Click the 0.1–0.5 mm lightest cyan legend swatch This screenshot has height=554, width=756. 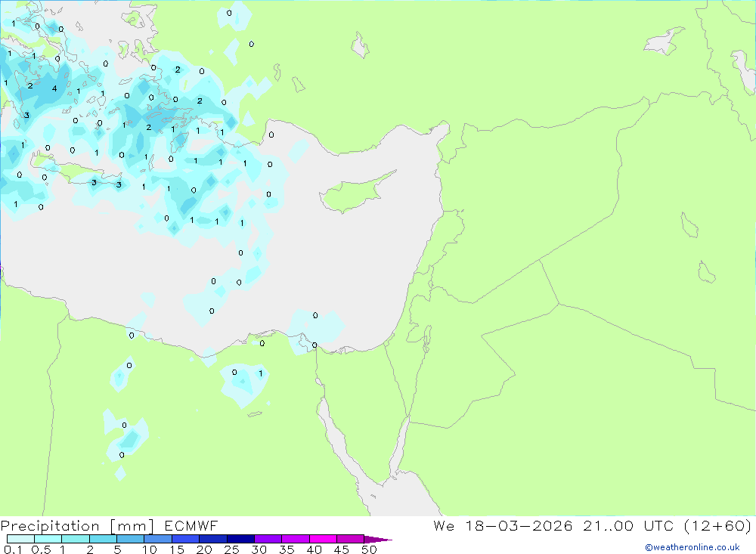[x=20, y=539]
